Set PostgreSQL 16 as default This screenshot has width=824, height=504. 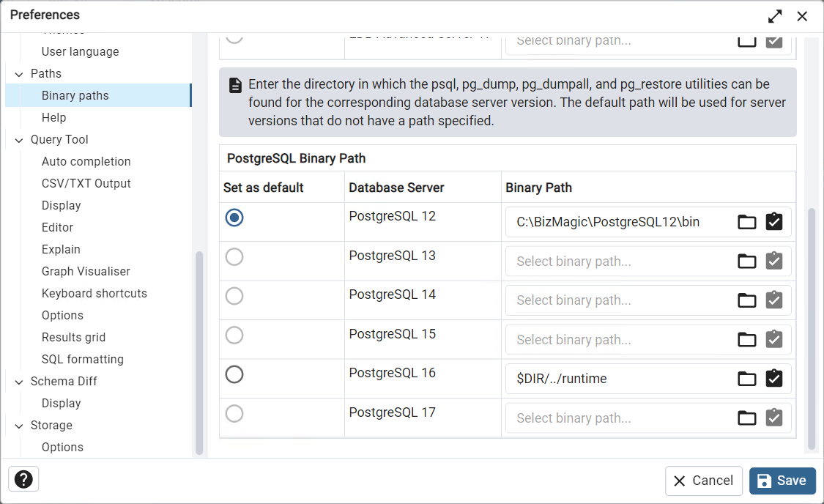pyautogui.click(x=234, y=374)
